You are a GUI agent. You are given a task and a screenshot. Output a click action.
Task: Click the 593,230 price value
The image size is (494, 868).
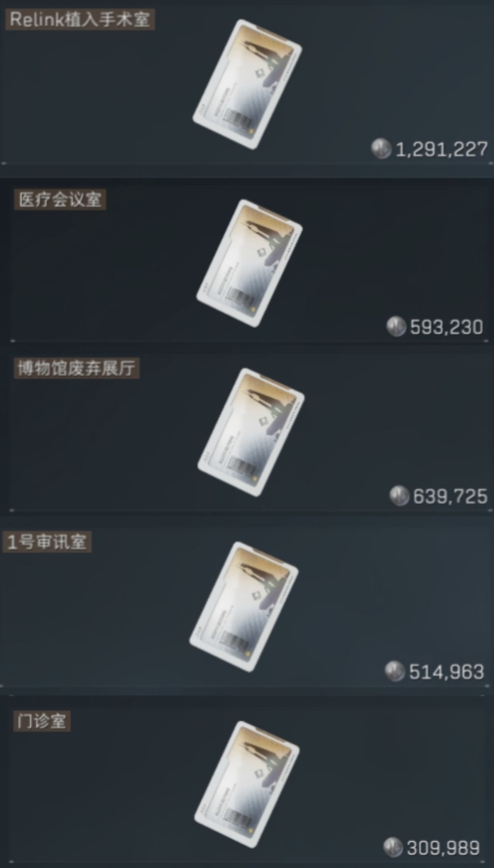[x=447, y=327]
